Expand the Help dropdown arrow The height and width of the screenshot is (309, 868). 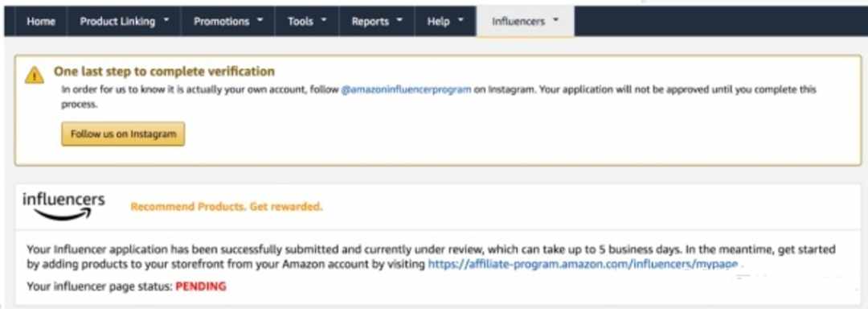pyautogui.click(x=461, y=21)
